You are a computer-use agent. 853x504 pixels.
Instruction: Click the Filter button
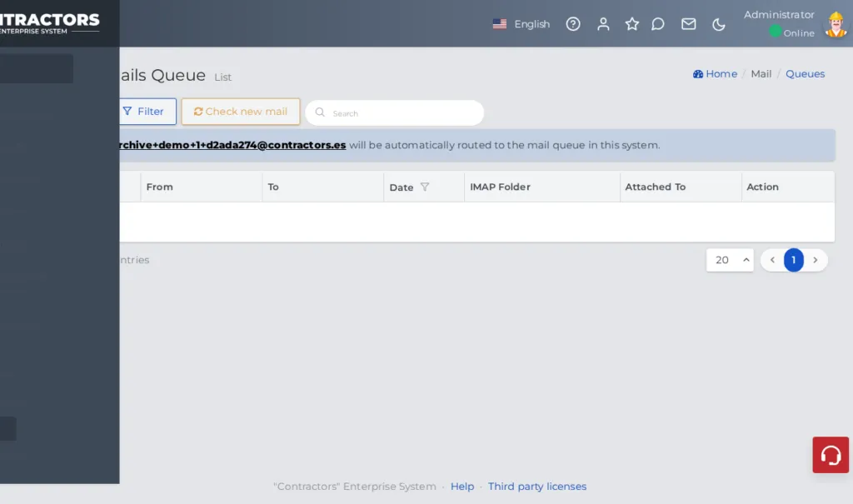point(147,112)
